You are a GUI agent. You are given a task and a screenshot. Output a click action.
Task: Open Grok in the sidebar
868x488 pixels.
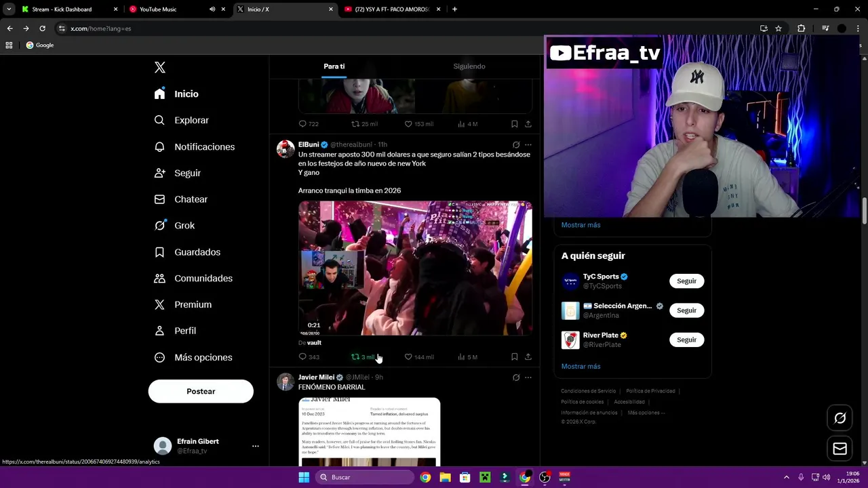coord(174,226)
